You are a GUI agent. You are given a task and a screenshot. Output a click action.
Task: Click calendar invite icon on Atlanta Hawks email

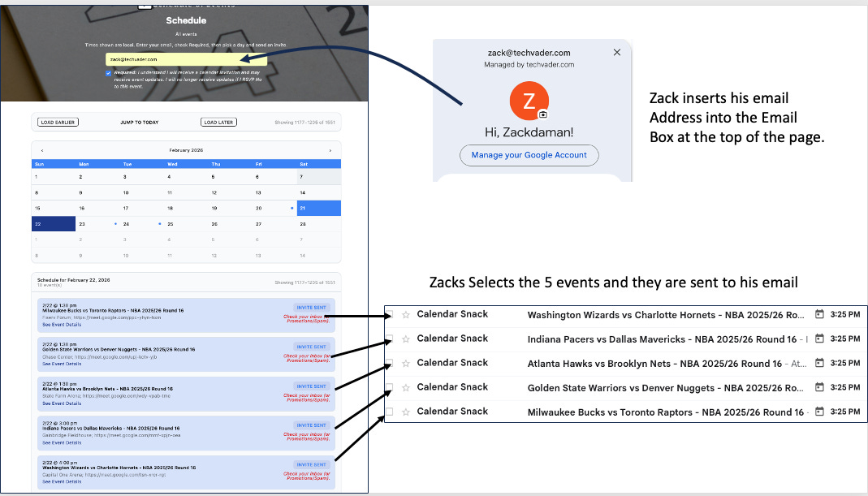(819, 363)
